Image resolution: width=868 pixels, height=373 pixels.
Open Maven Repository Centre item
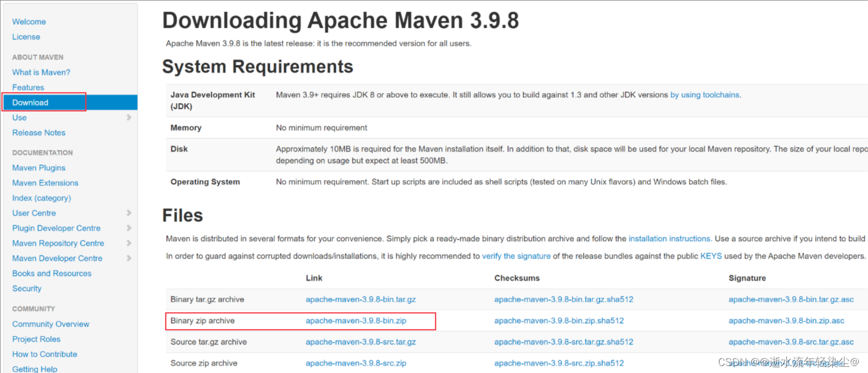click(58, 243)
